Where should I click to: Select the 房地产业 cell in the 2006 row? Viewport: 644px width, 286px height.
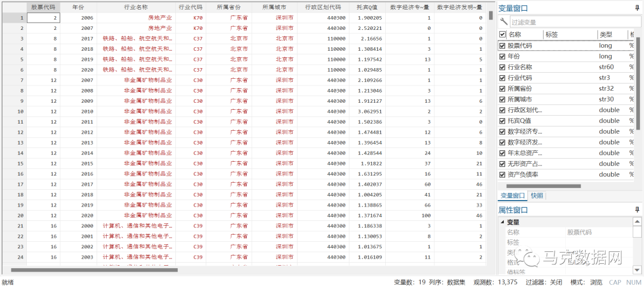(137, 18)
